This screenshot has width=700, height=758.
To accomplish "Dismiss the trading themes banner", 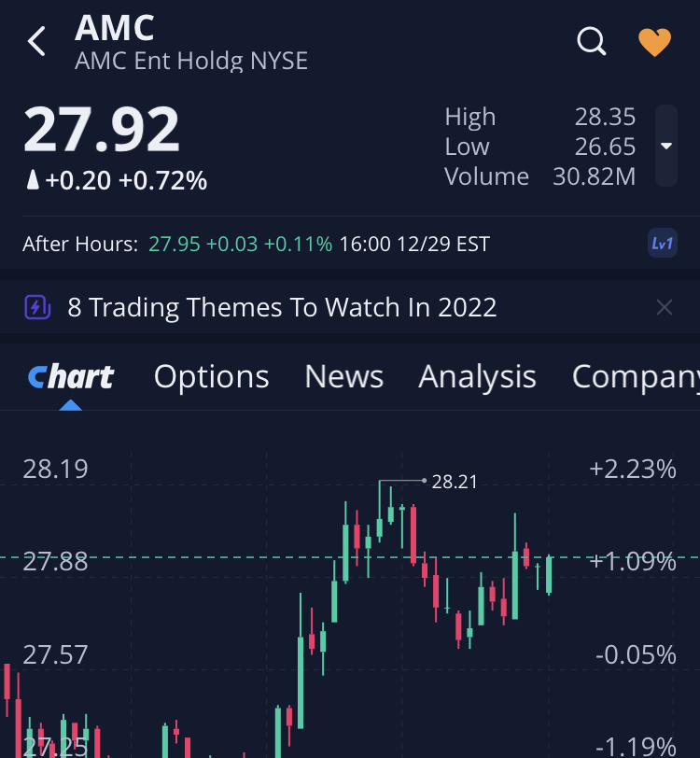I will tap(665, 307).
